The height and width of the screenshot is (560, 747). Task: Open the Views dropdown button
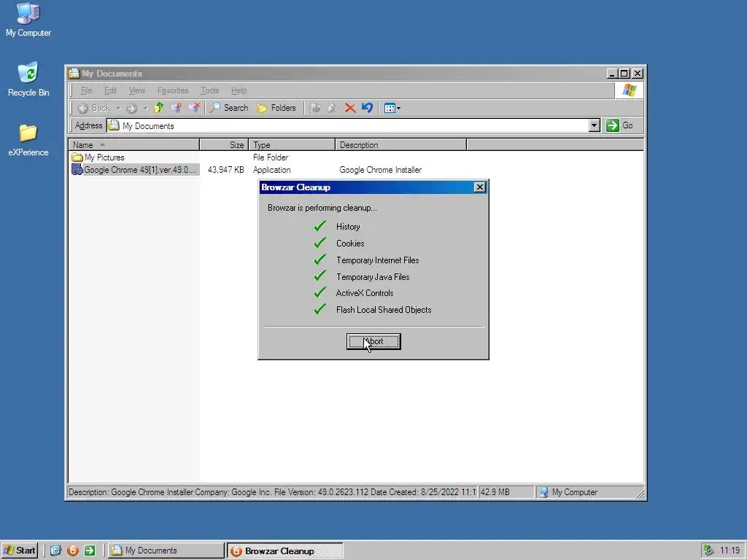392,108
